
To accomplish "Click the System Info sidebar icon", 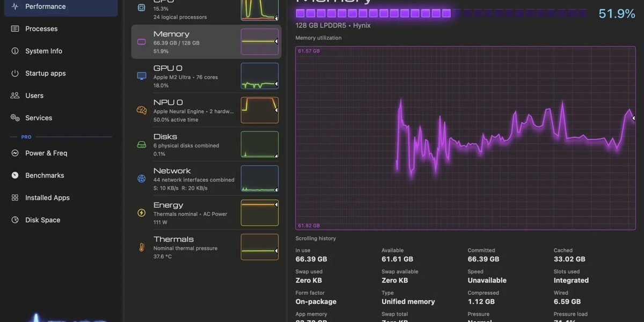I will coord(15,51).
